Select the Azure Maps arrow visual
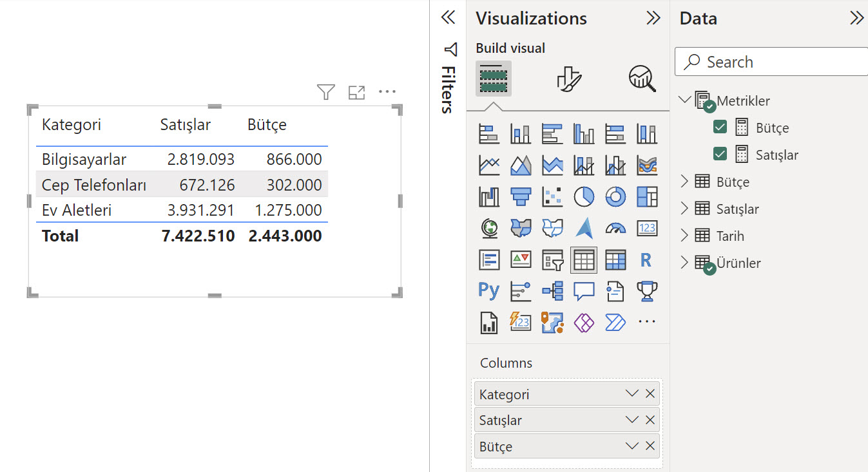The image size is (868, 472). coord(584,228)
